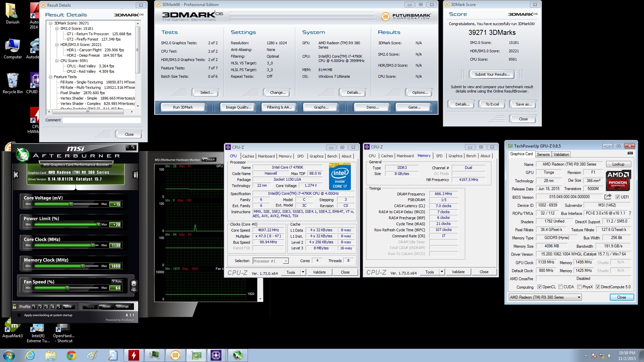Toggle Apply overclocking at system startup
This screenshot has height=362, width=644.
point(19,315)
